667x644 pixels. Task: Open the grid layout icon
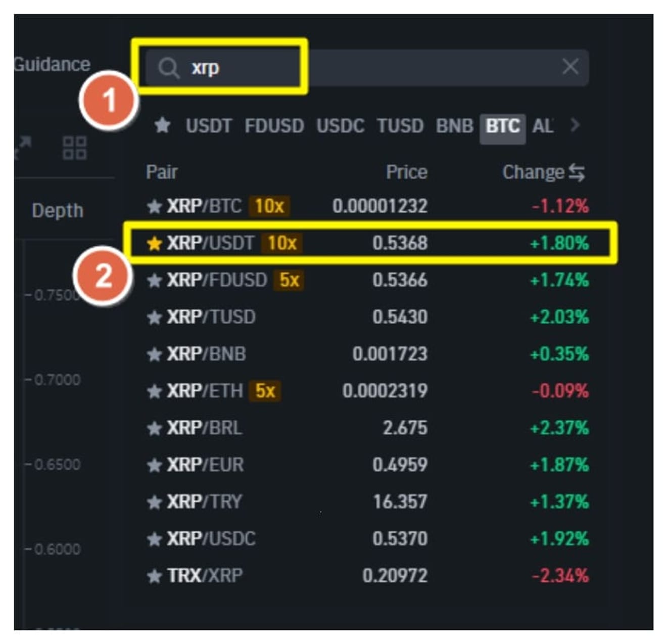pyautogui.click(x=74, y=148)
